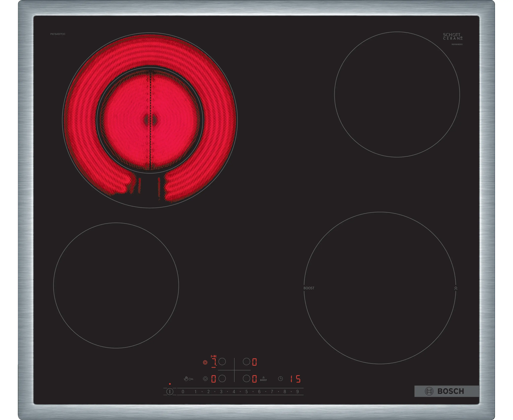This screenshot has height=420, width=513.
Task: Activate the child lock hand-and-key symbol
Action: point(188,379)
